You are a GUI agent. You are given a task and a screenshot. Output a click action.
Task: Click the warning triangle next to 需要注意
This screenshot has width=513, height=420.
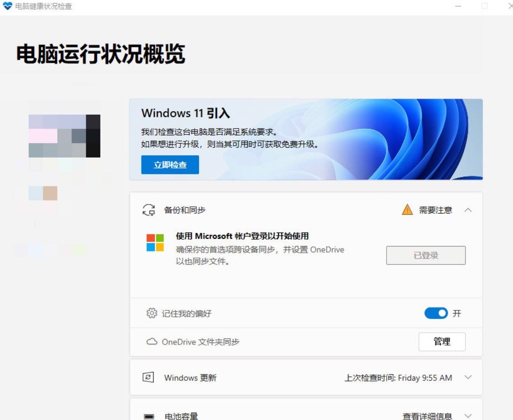coord(407,210)
